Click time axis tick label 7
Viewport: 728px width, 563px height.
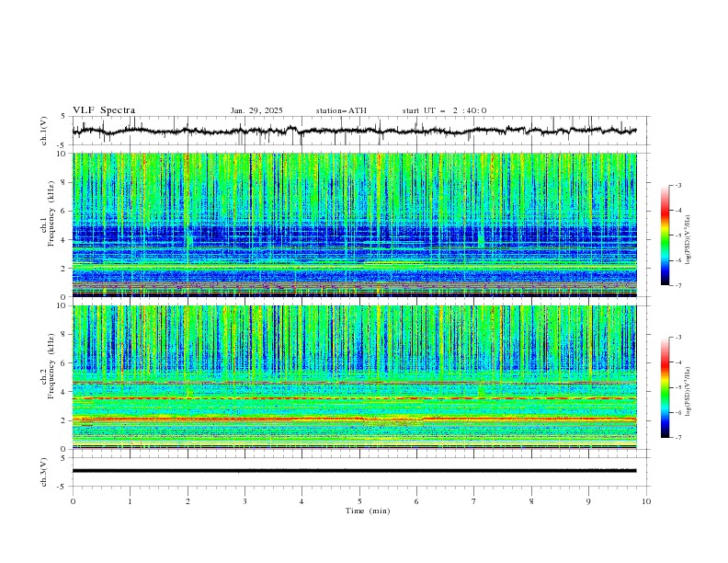pos(474,501)
